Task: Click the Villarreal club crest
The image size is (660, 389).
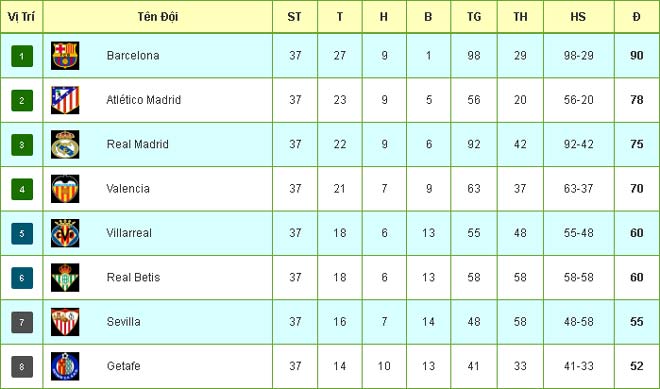Action: pyautogui.click(x=65, y=233)
